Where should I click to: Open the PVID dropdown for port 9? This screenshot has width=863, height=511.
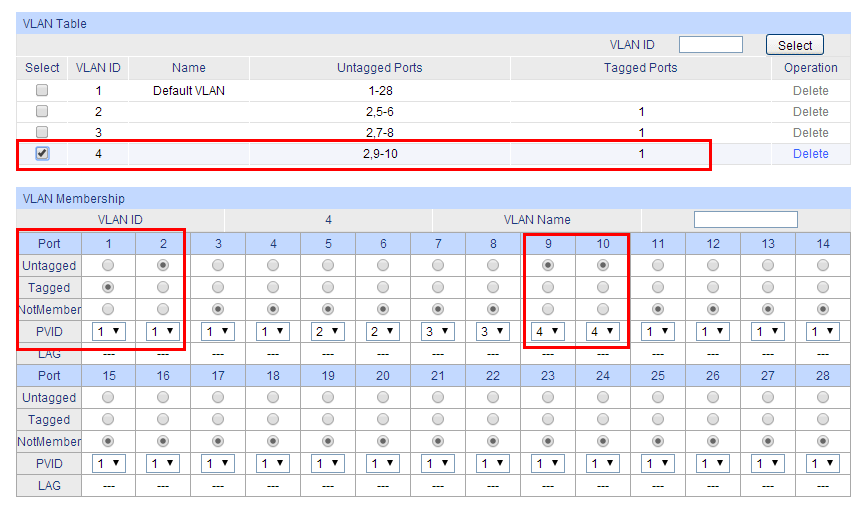(548, 331)
